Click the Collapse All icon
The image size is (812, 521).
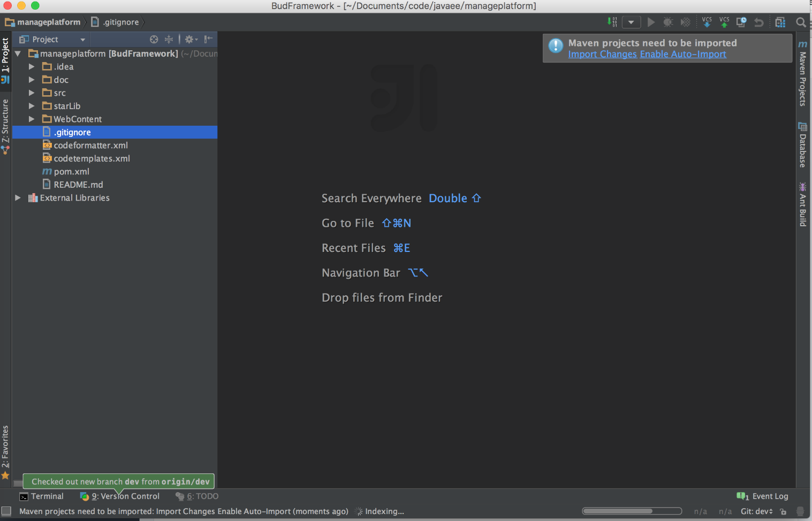pos(169,39)
